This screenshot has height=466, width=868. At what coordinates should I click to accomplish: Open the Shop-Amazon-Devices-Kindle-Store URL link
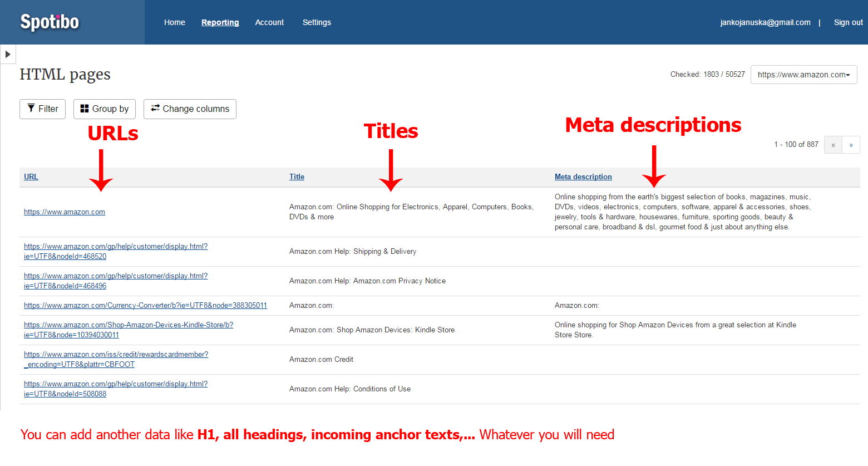129,330
